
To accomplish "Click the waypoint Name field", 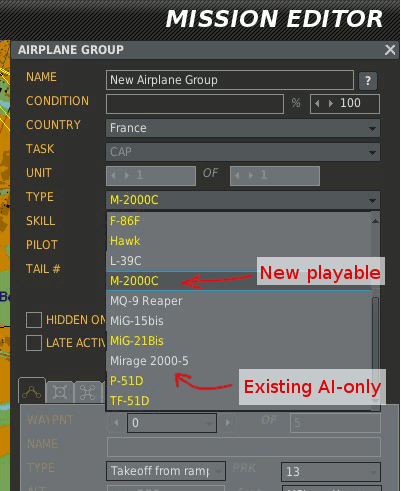I will [244, 447].
